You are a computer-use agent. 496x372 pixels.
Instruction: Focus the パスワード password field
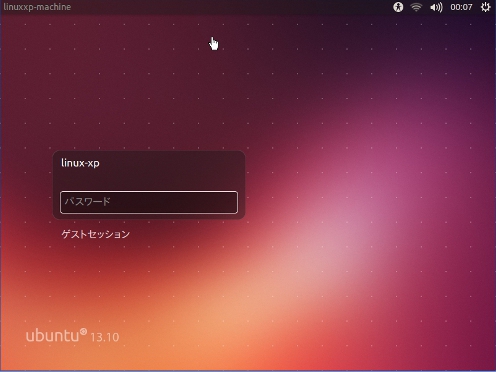tap(149, 202)
